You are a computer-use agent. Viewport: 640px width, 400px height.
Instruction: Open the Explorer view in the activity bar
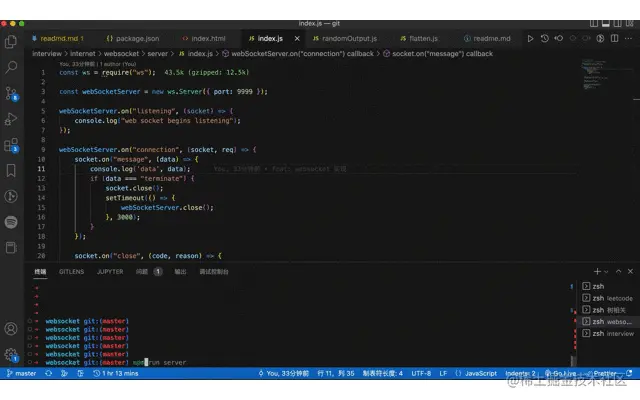click(x=11, y=41)
